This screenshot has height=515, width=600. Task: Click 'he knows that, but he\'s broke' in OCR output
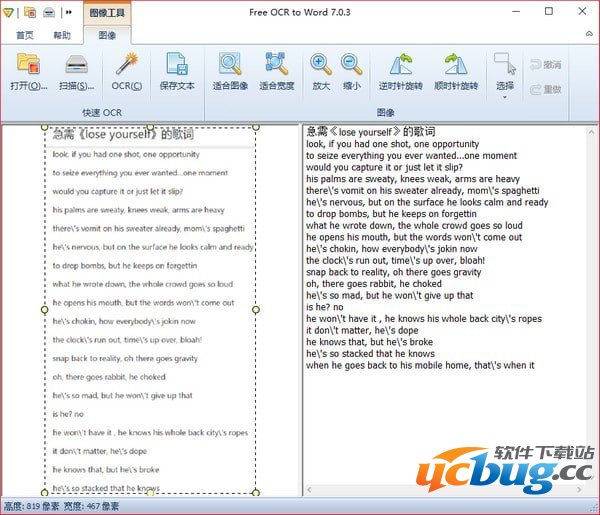pyautogui.click(x=369, y=342)
